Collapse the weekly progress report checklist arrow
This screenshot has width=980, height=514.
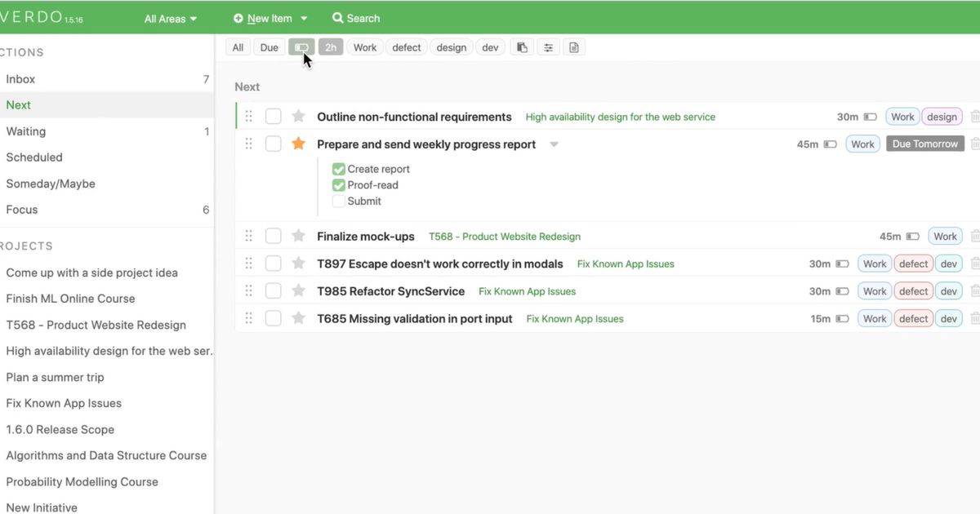[554, 144]
